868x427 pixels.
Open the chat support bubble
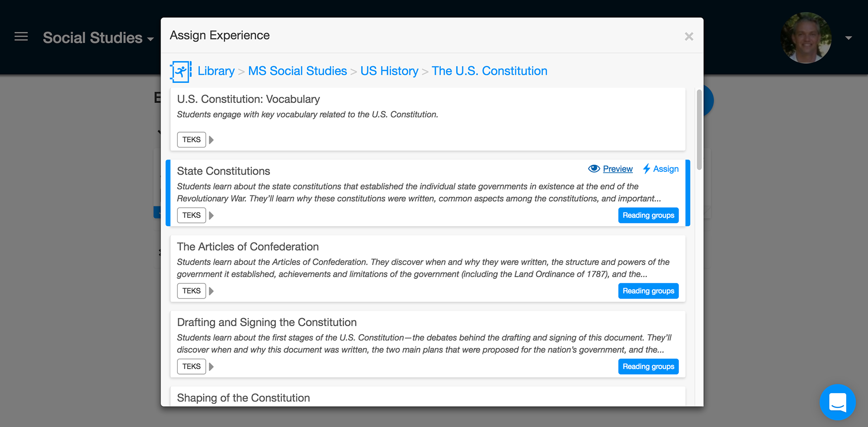(838, 402)
